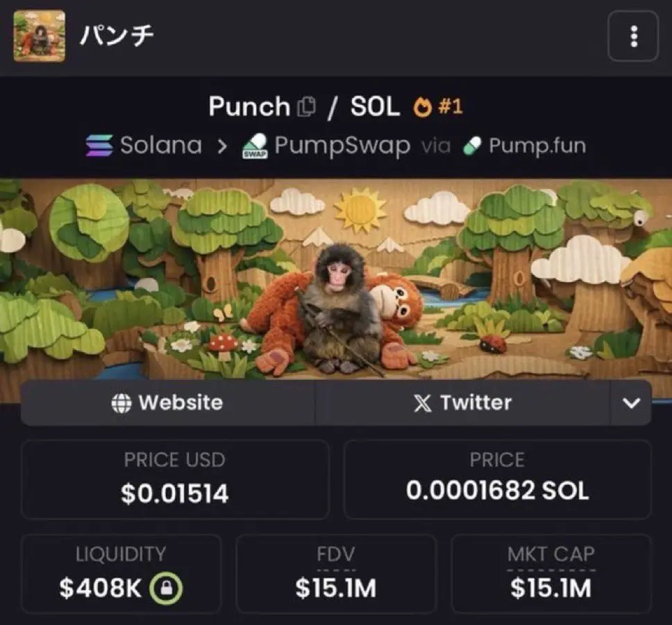Open the monkey banner image
Image resolution: width=672 pixels, height=625 pixels.
pos(336,279)
